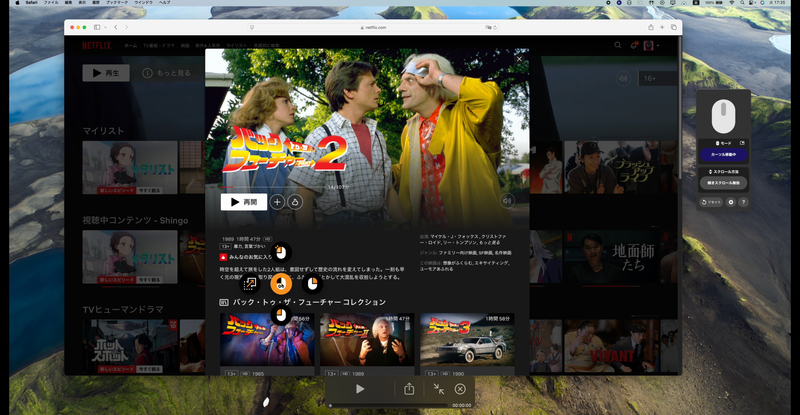
Task: Open mouse panel settings gear
Action: (x=731, y=202)
